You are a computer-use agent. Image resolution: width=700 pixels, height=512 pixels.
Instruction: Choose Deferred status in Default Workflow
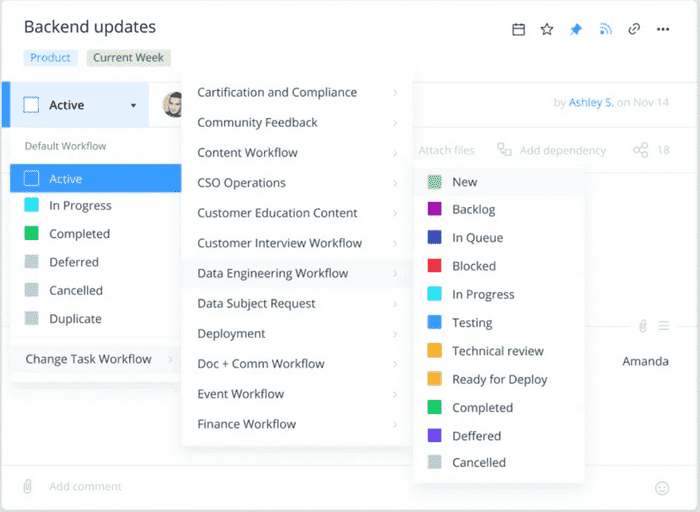click(x=96, y=262)
